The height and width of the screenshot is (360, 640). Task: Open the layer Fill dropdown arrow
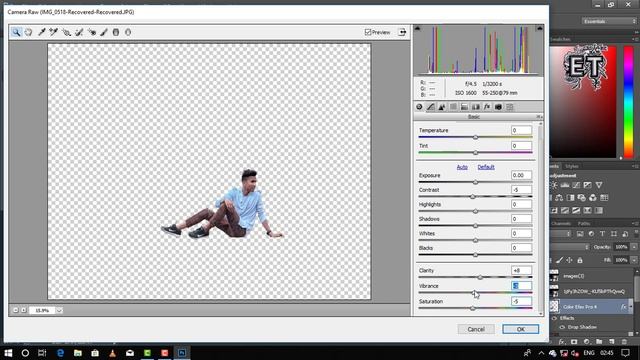point(634,260)
